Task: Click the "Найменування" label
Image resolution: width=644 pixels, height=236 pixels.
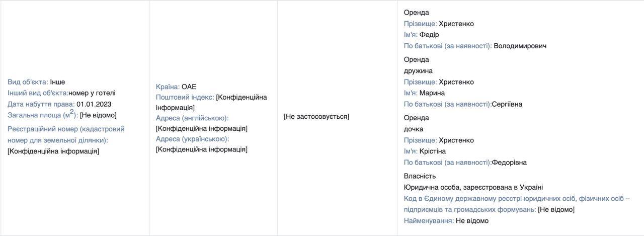Action: click(x=429, y=220)
